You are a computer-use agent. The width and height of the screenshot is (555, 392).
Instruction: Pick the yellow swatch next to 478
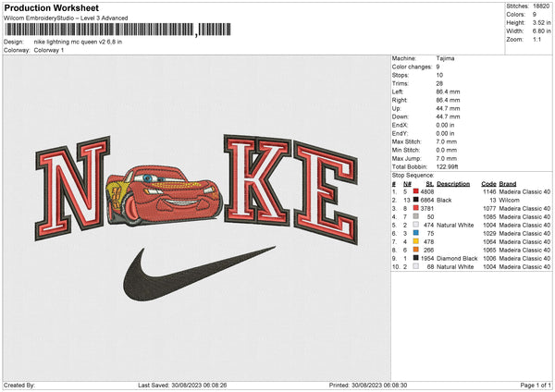pyautogui.click(x=415, y=241)
